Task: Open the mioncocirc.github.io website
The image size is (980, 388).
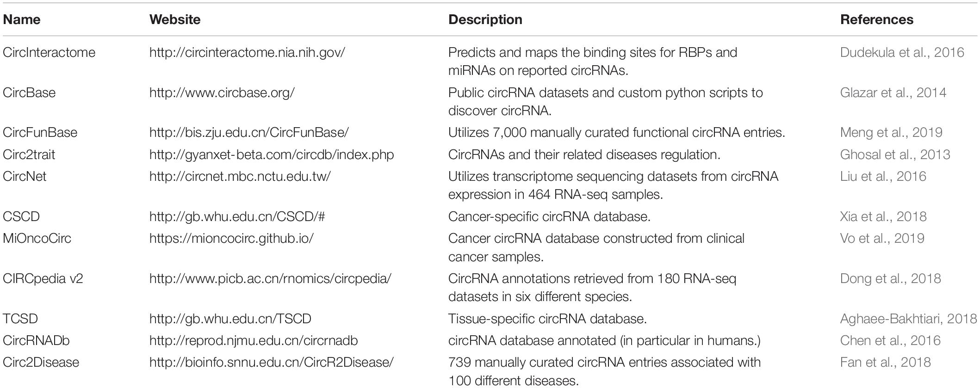Action: pyautogui.click(x=231, y=238)
